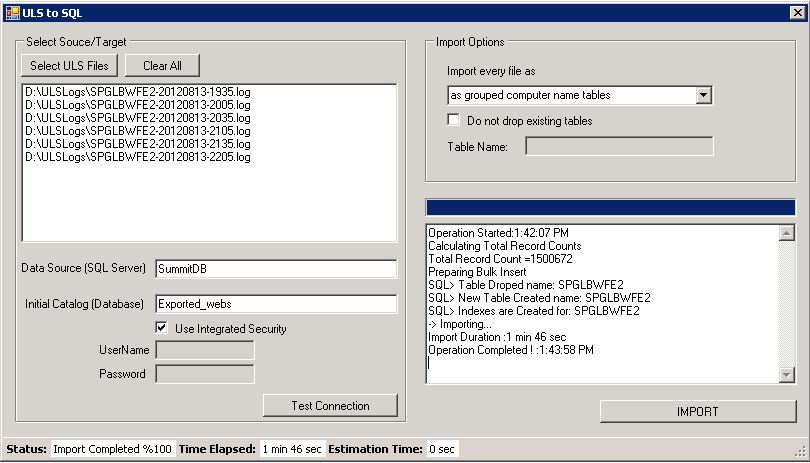Click the dropdown arrow for import mode
Image resolution: width=810 pixels, height=463 pixels.
coord(703,95)
